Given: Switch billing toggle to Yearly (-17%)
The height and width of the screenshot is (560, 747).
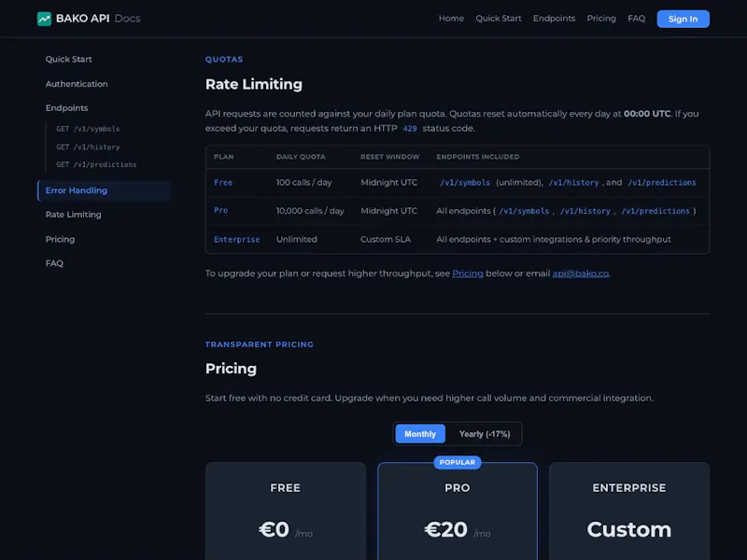Looking at the screenshot, I should pos(485,434).
